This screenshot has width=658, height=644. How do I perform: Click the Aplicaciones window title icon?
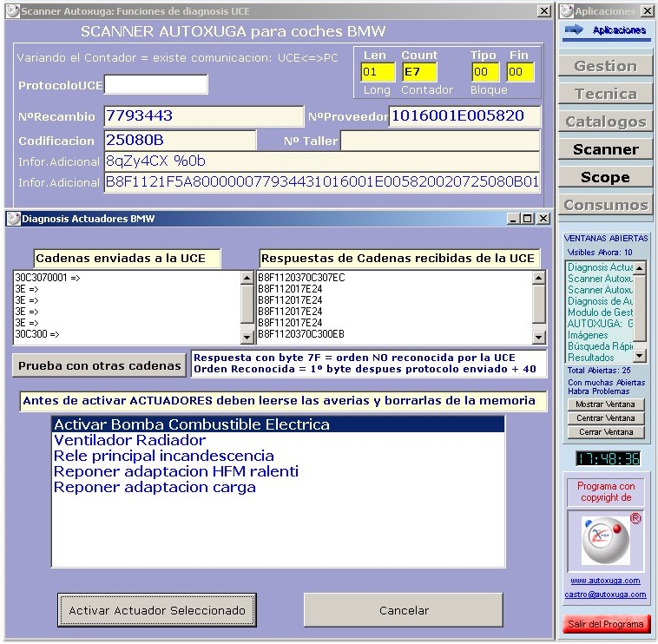point(567,11)
